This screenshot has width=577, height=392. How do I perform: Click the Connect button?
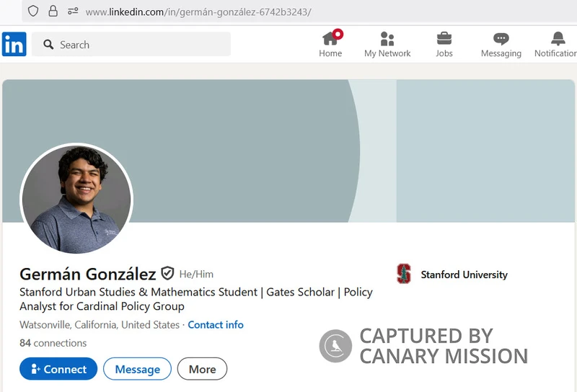click(x=58, y=368)
